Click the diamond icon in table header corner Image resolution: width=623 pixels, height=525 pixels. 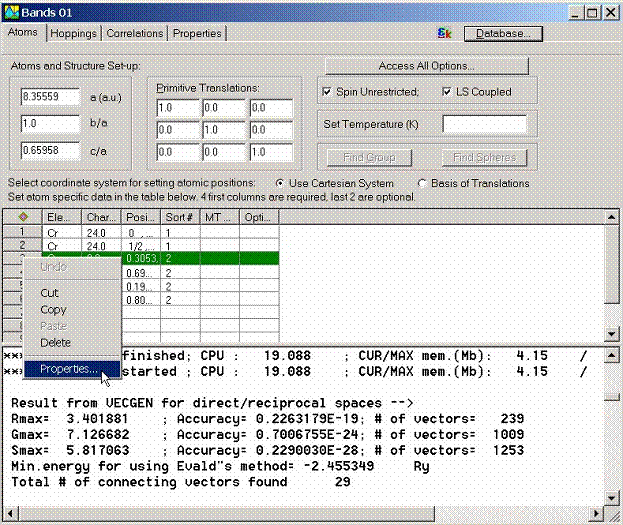pos(23,217)
